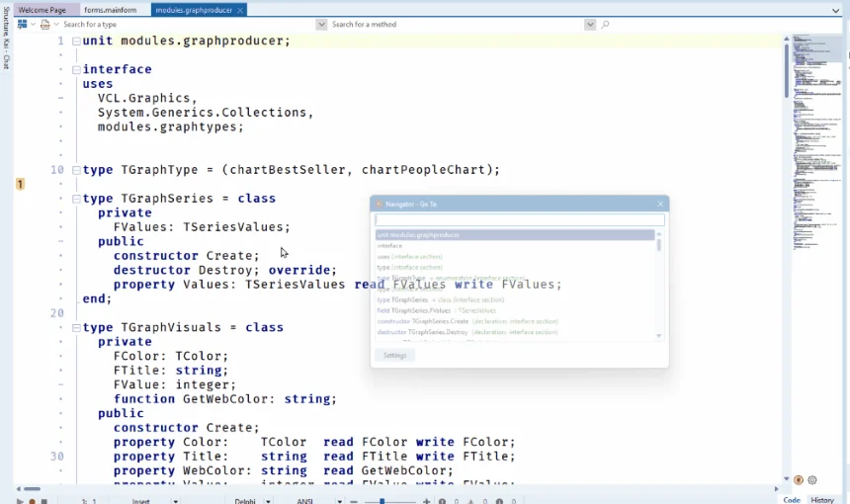Collapse the TGraphSeries class fold marker
This screenshot has width=850, height=504.
[x=76, y=199]
